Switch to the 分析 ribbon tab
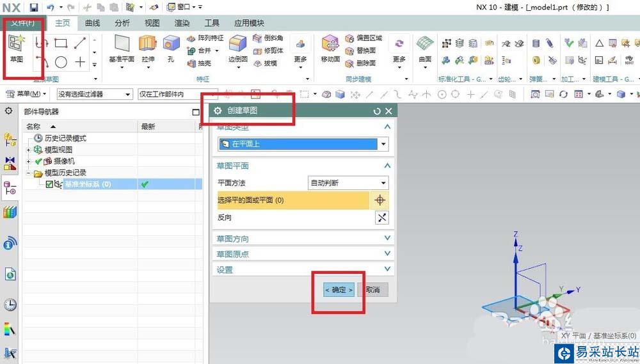The height and width of the screenshot is (364, 640). pyautogui.click(x=122, y=23)
